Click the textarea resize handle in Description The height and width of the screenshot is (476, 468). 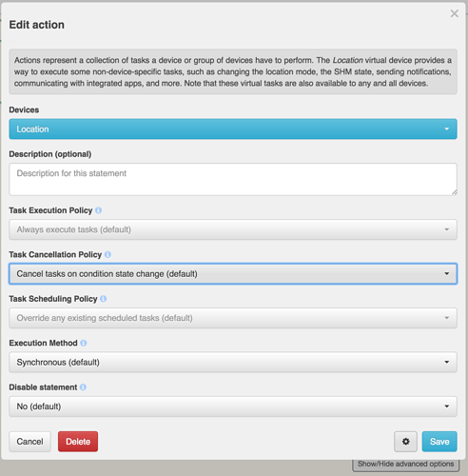[x=454, y=192]
